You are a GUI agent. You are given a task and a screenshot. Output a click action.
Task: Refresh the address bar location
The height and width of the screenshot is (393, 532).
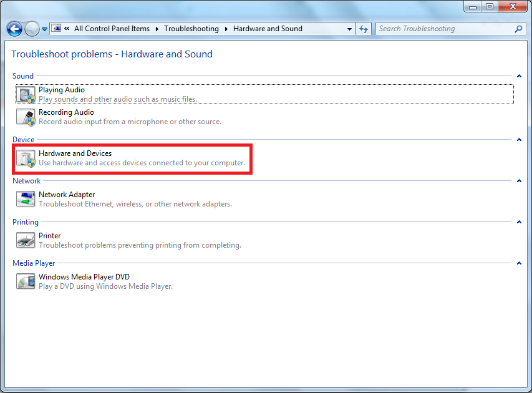(364, 29)
